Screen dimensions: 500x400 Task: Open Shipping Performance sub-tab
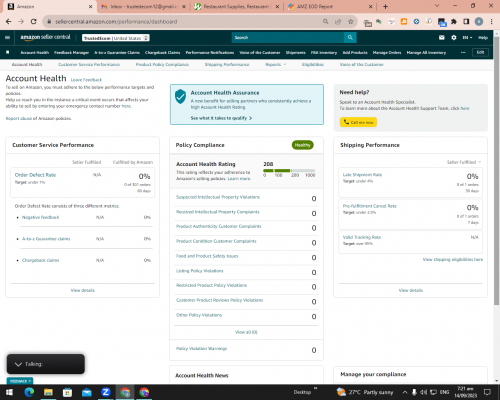227,64
